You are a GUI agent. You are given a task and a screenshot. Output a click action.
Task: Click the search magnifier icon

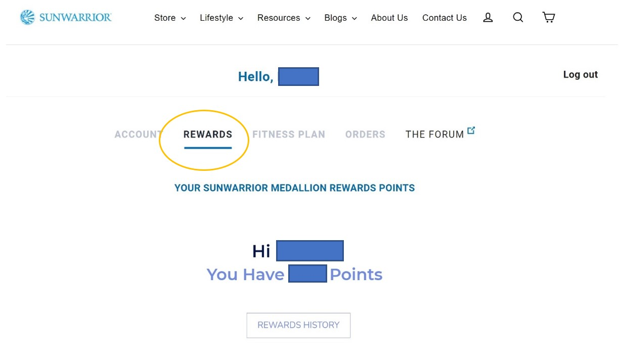(x=518, y=18)
